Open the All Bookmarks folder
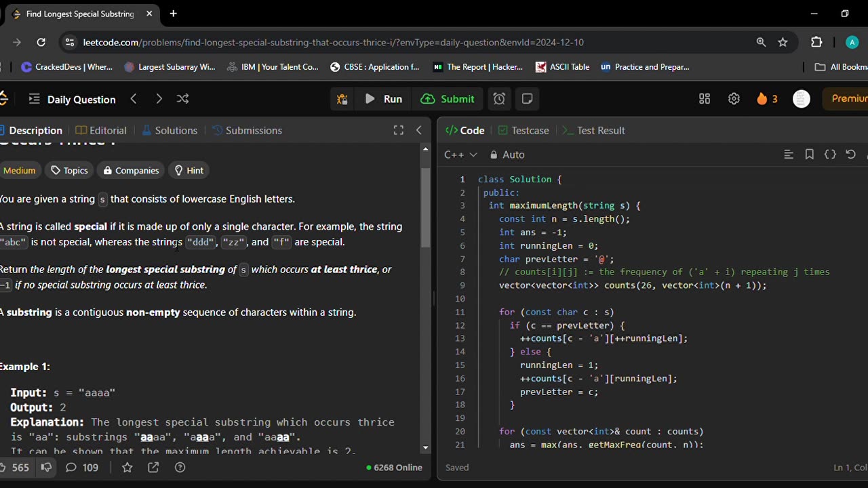This screenshot has width=868, height=488. tap(841, 67)
